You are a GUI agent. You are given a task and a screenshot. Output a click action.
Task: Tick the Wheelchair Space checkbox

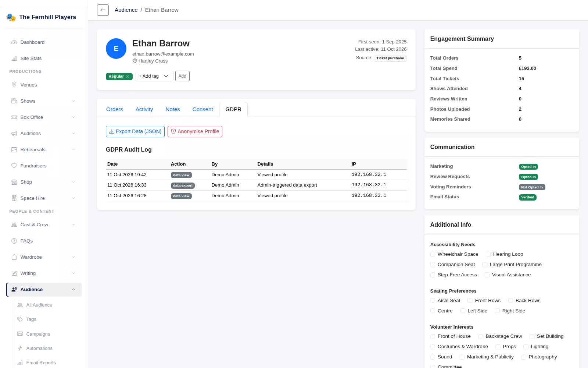coord(433,254)
